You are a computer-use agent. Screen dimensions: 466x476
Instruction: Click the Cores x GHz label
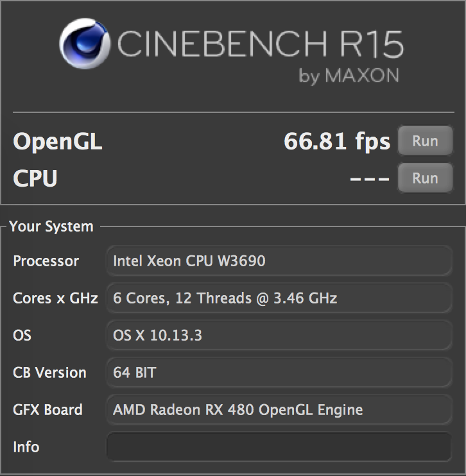pyautogui.click(x=55, y=298)
